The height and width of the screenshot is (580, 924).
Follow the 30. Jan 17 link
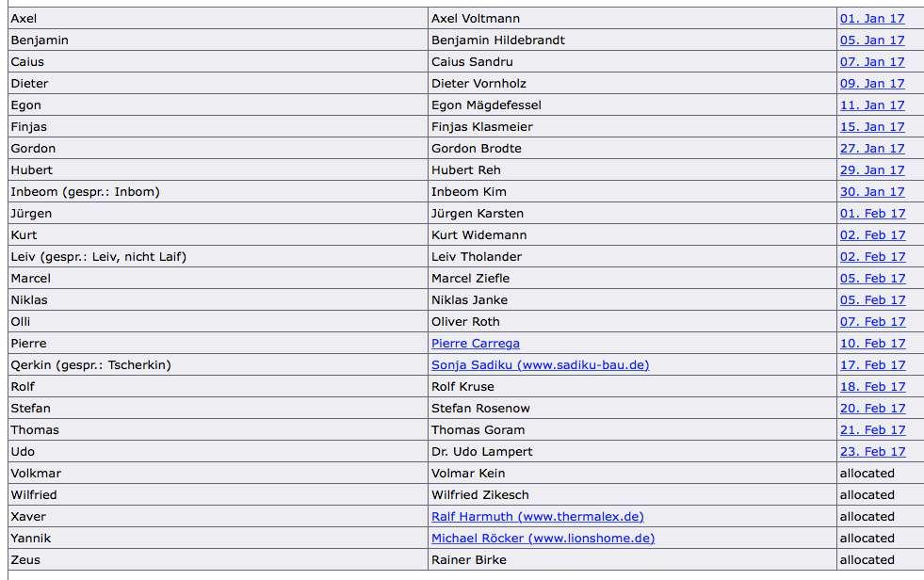(872, 192)
